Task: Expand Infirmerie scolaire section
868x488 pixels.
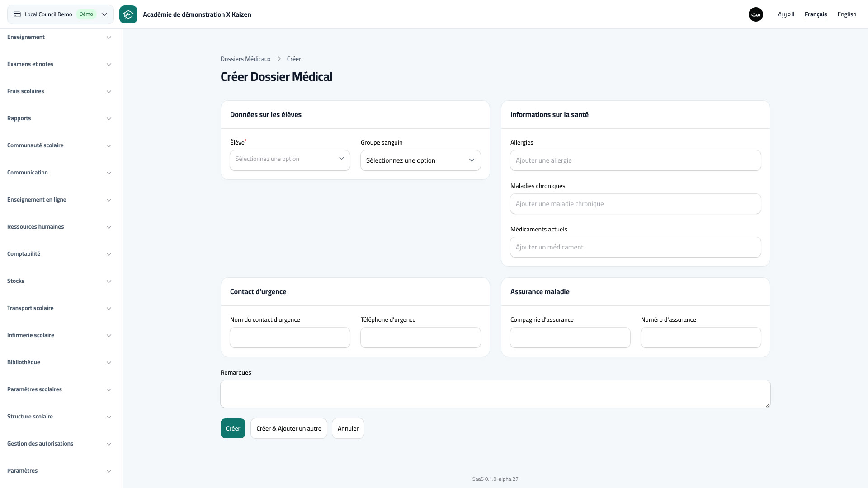Action: (59, 335)
